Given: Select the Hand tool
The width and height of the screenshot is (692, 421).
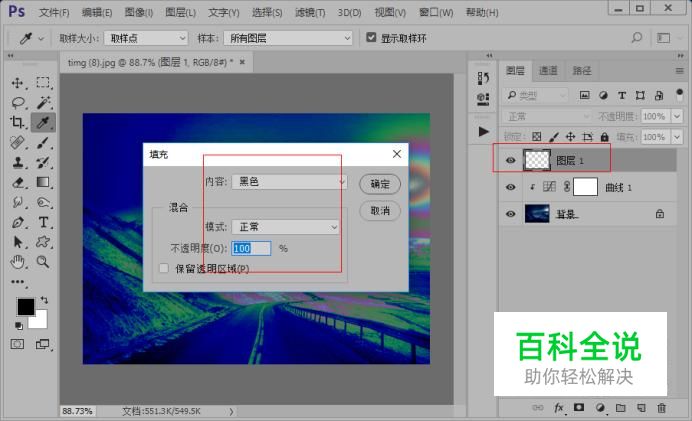Looking at the screenshot, I should click(x=18, y=262).
